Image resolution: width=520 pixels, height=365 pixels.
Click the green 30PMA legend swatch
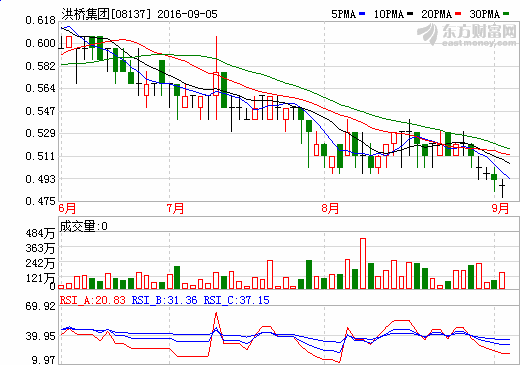pos(506,14)
